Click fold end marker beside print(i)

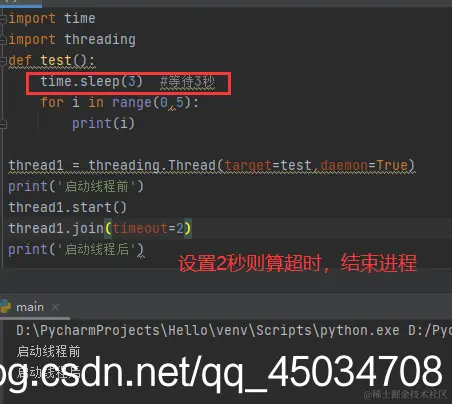3,124
